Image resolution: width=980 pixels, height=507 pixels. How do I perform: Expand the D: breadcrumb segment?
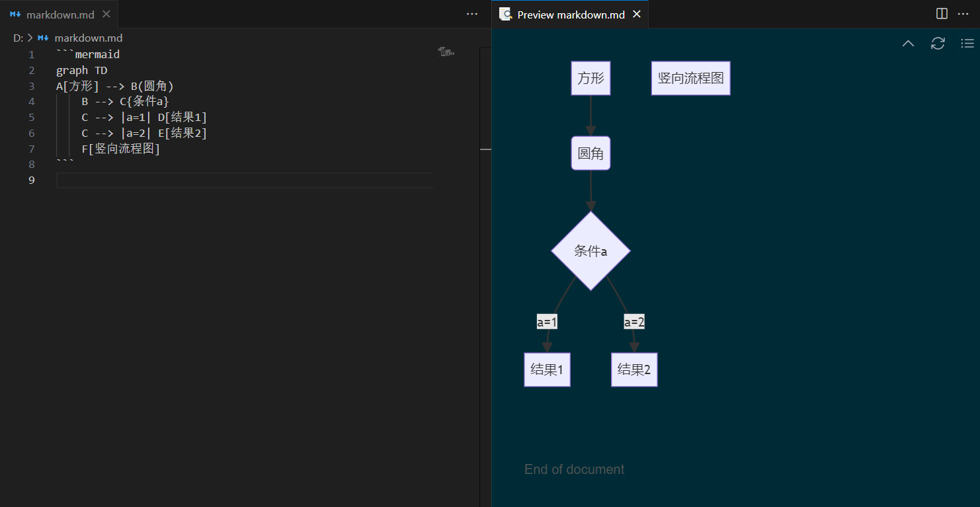coord(18,38)
